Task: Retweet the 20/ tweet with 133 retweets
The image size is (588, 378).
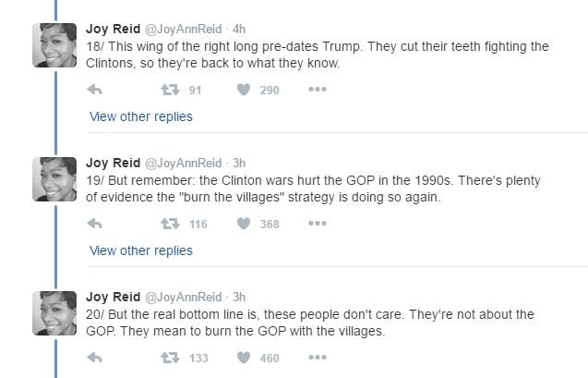Action: pos(169,358)
